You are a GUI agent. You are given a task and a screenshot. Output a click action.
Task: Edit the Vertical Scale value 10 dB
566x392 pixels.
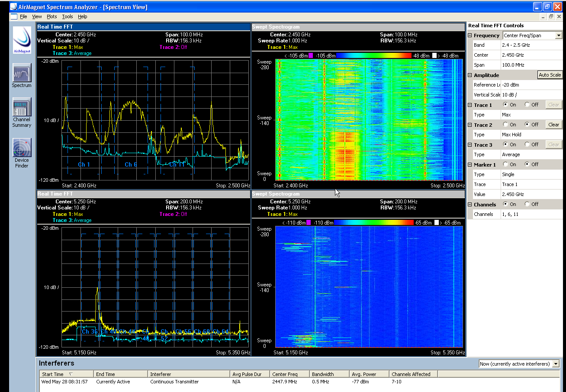click(531, 95)
